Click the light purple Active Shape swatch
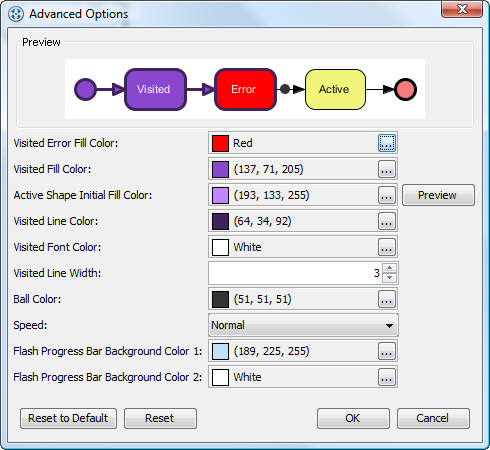 pos(220,195)
